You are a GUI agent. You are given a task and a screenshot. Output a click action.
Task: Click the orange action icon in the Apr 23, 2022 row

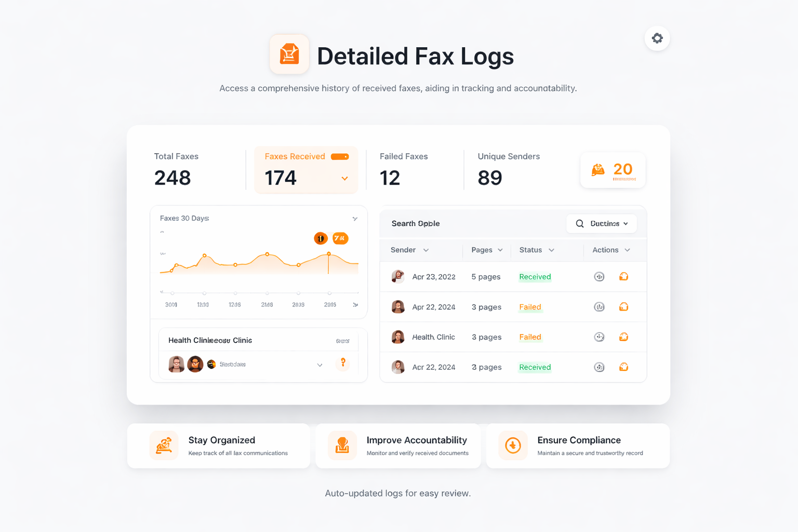623,277
